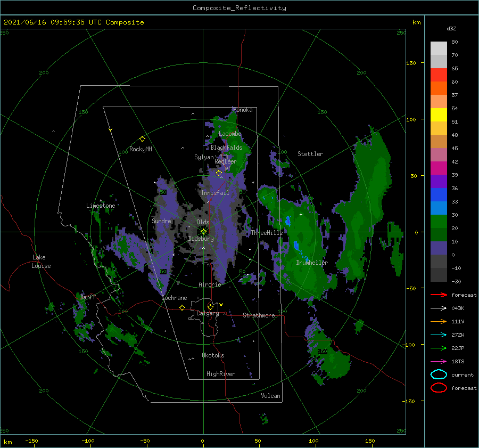Image resolution: width=479 pixels, height=448 pixels.
Task: Click the Sundre city label
Action: click(161, 221)
